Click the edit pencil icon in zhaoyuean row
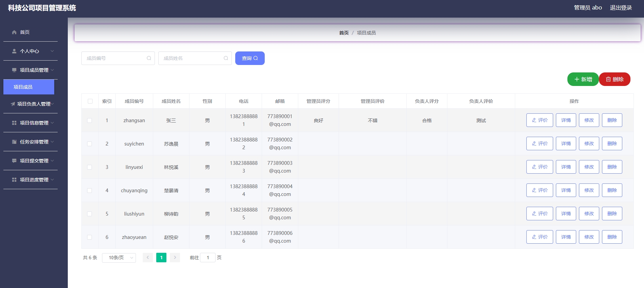Image resolution: width=644 pixels, height=288 pixels. (x=534, y=237)
